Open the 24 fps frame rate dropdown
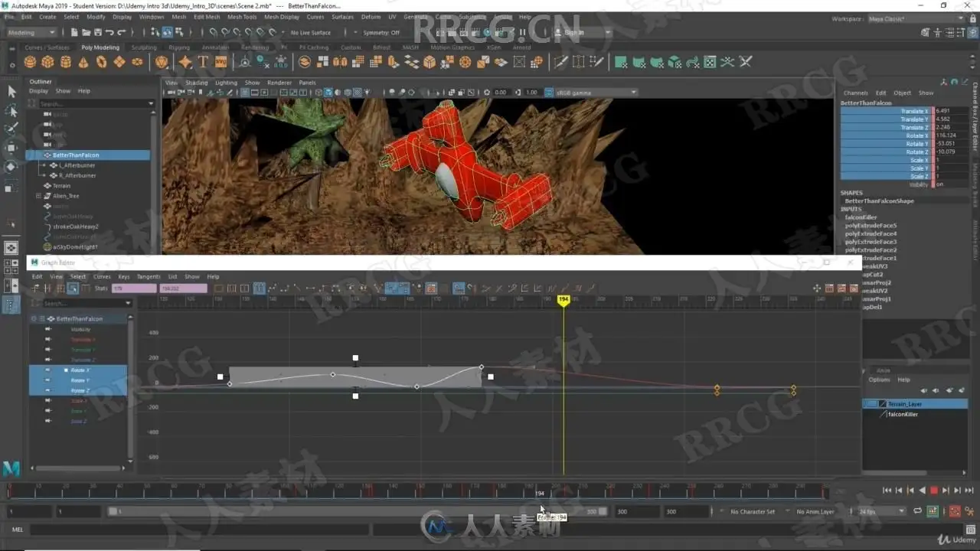The image size is (980, 551). pyautogui.click(x=881, y=511)
